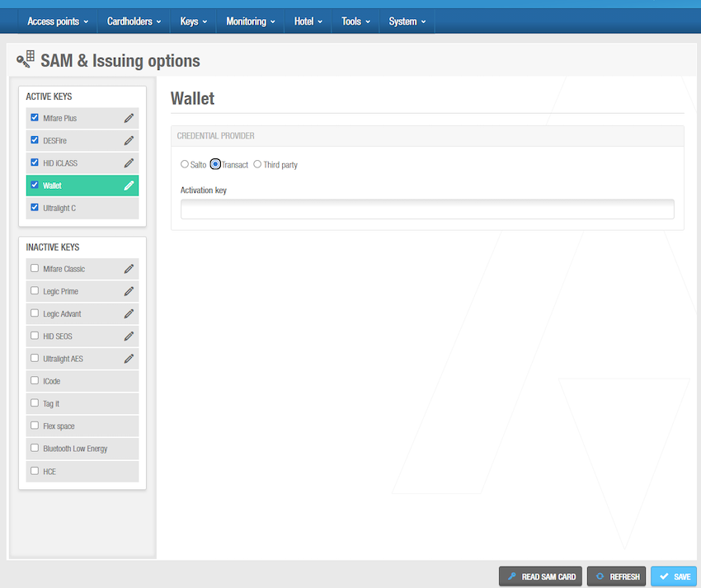Screen dimensions: 701x588
Task: Click the Save checkmark icon
Action: coord(664,576)
